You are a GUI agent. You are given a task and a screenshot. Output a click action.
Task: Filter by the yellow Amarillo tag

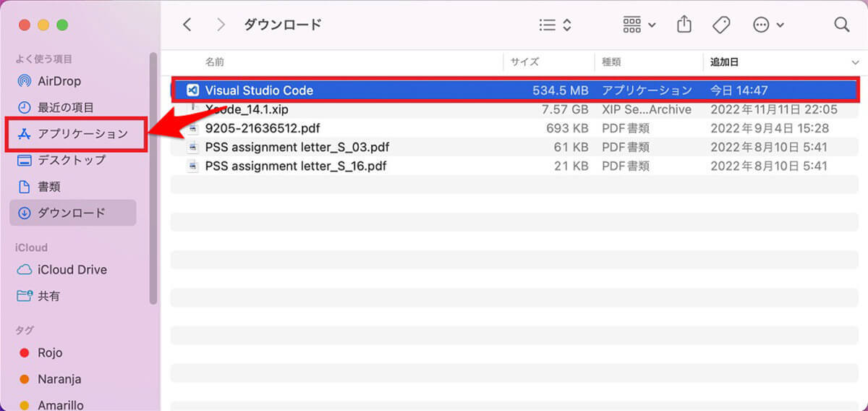[61, 404]
